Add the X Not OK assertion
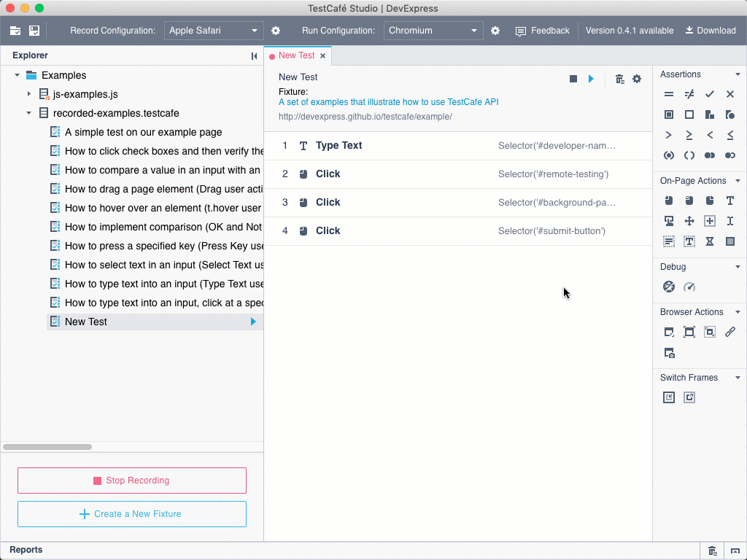 pyautogui.click(x=730, y=94)
